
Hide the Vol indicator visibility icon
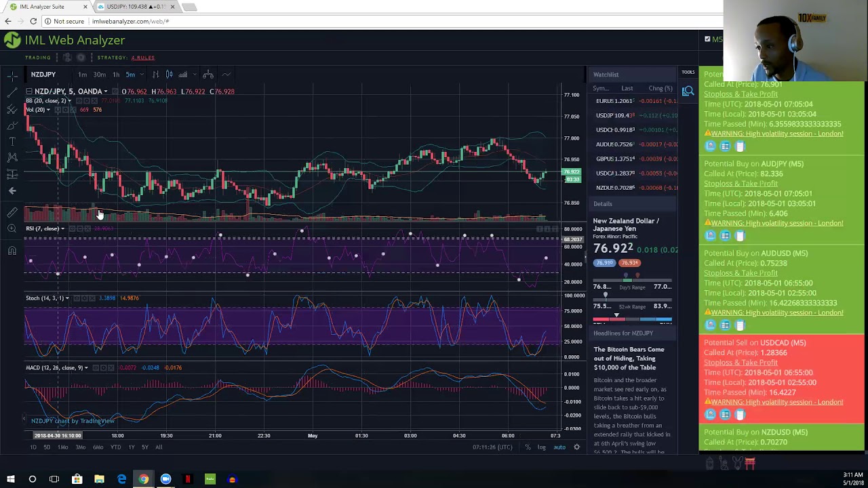pyautogui.click(x=56, y=110)
